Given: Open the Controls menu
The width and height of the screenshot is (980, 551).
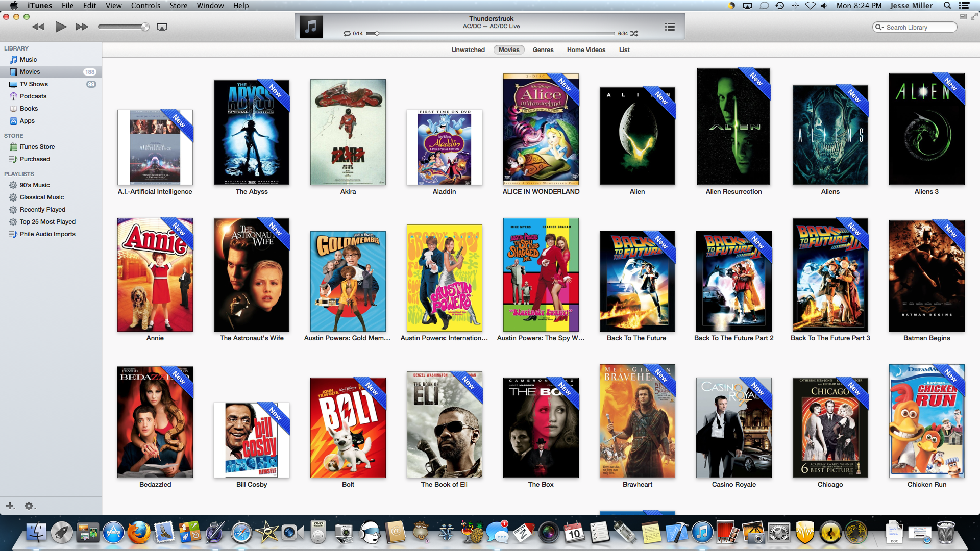Looking at the screenshot, I should click(145, 6).
